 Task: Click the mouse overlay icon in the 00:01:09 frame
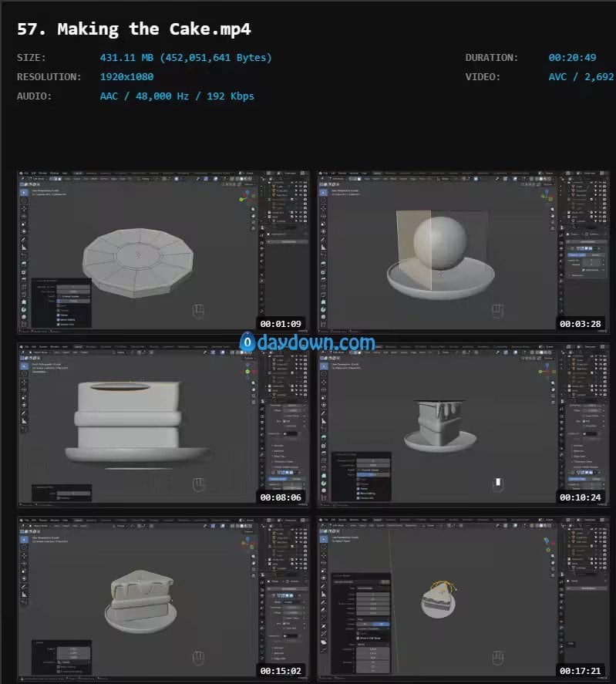point(198,312)
